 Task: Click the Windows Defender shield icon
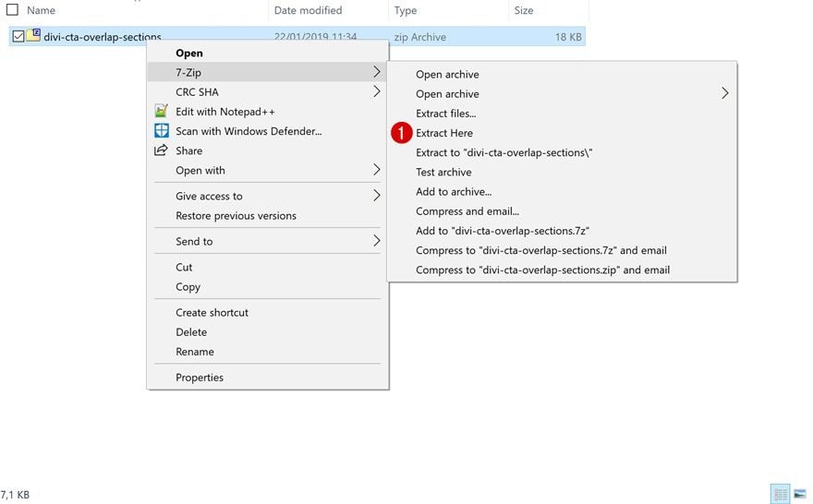coord(161,131)
